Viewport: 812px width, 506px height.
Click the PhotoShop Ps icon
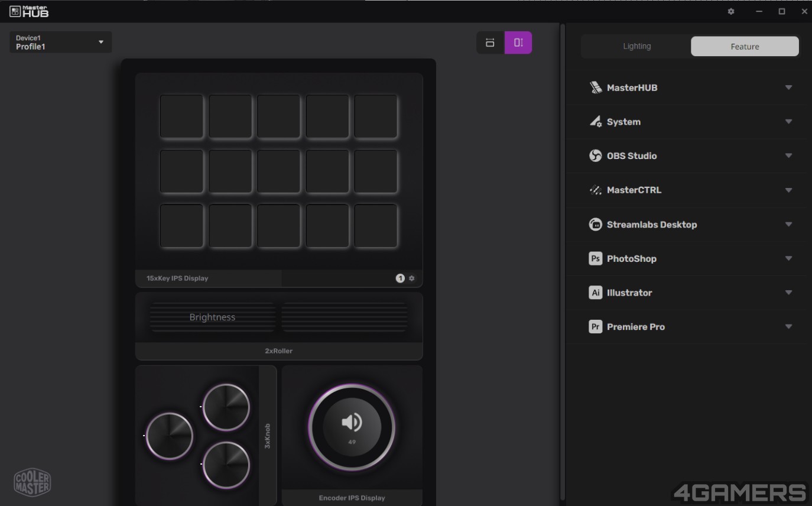pyautogui.click(x=595, y=258)
